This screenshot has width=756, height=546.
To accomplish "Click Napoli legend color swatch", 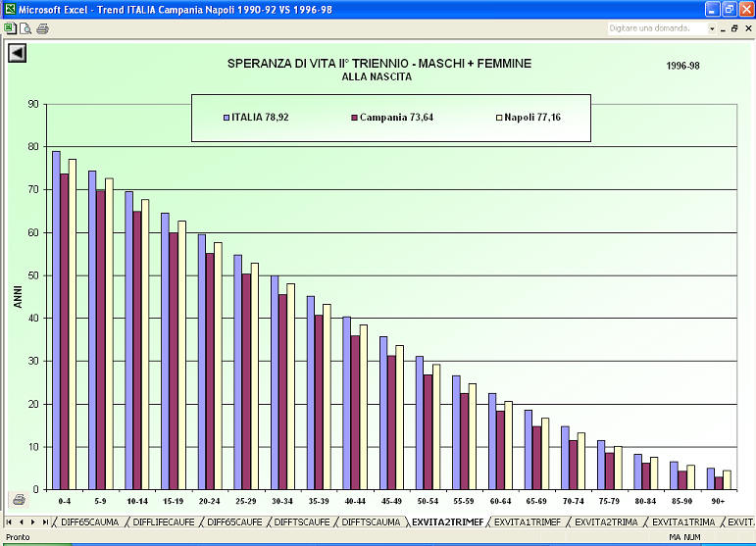I will click(x=499, y=118).
